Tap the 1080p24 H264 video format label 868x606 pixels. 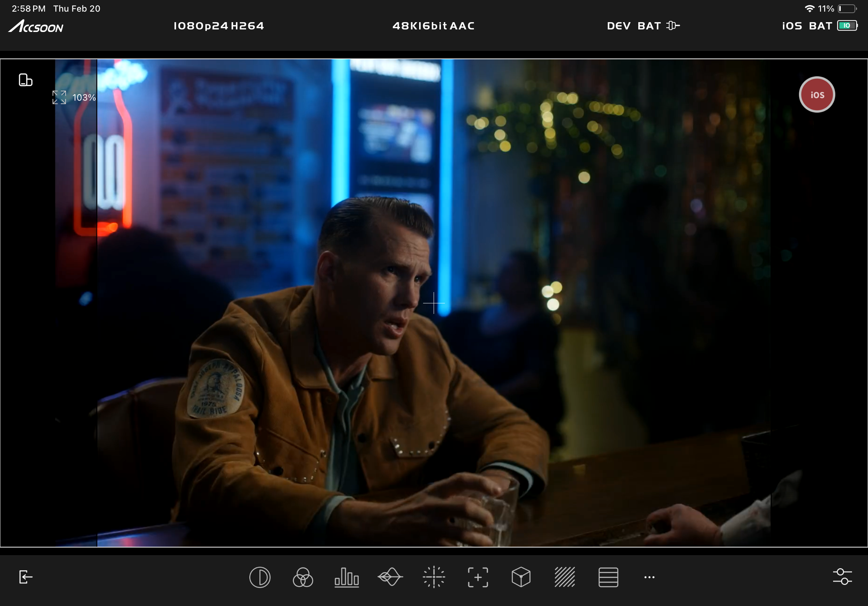click(219, 26)
